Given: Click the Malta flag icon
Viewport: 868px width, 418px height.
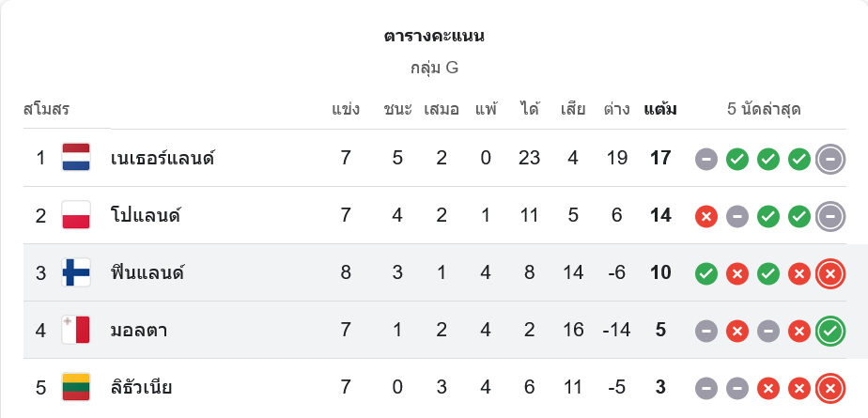Looking at the screenshot, I should [76, 331].
